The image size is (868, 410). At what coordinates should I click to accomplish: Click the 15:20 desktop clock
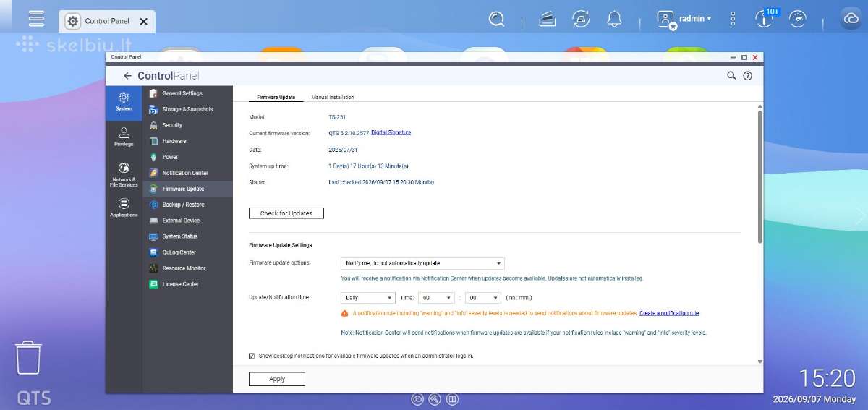click(827, 377)
